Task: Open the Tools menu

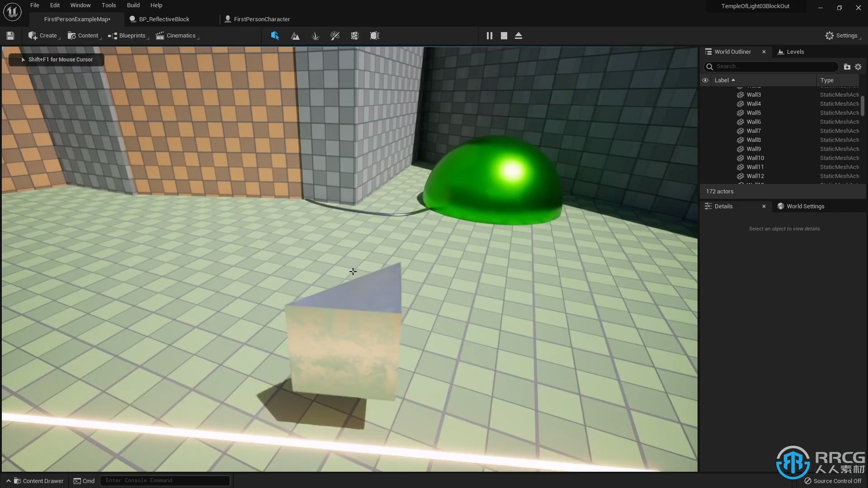Action: (108, 5)
